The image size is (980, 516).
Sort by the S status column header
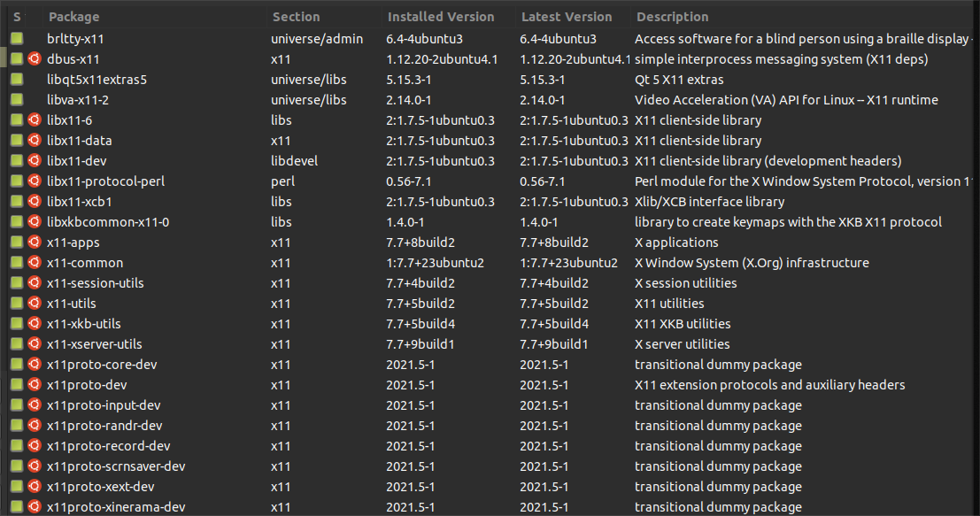(17, 17)
